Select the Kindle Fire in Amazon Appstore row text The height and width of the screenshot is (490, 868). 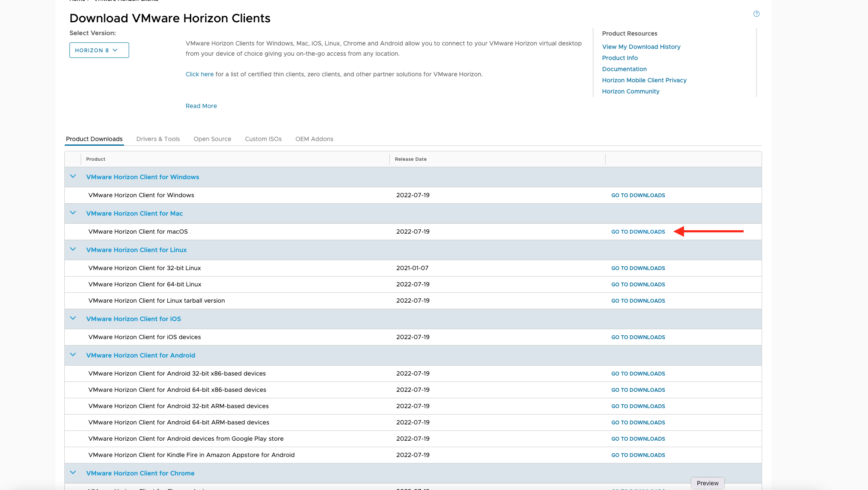[x=191, y=455]
